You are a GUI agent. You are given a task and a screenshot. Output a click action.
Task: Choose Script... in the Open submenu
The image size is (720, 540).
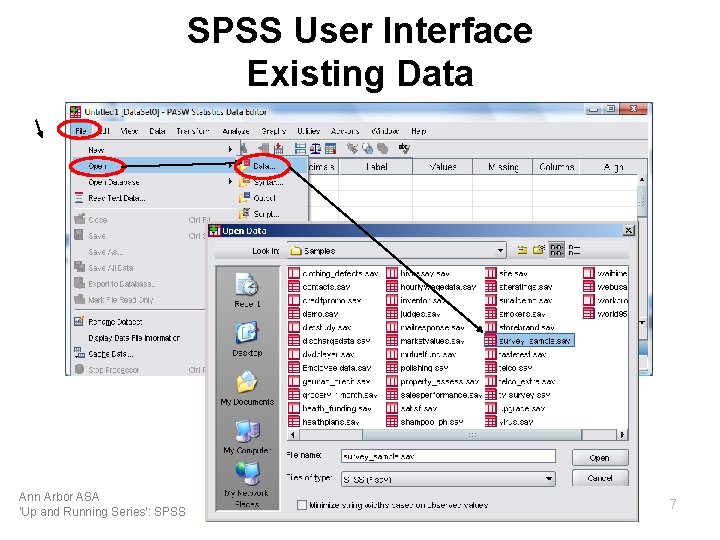coord(272,214)
